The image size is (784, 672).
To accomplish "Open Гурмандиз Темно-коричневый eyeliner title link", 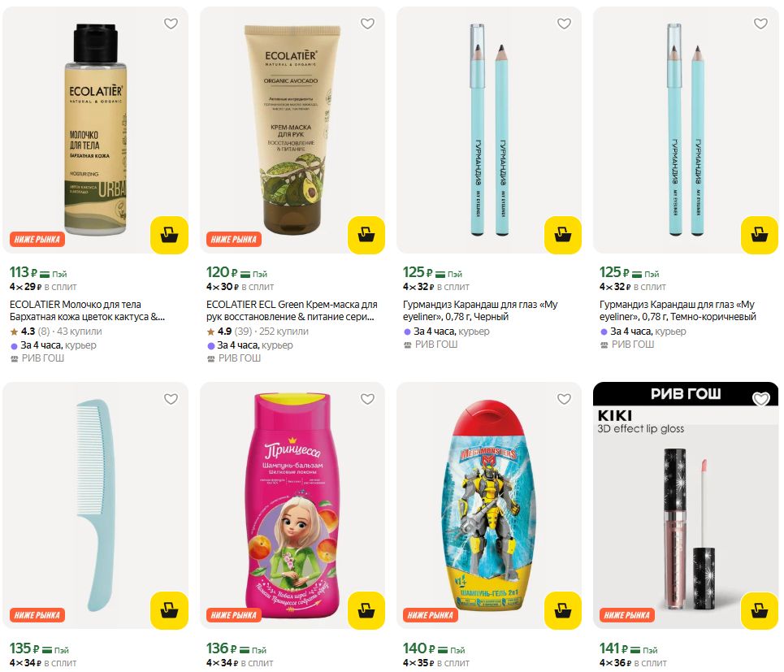I will 678,310.
